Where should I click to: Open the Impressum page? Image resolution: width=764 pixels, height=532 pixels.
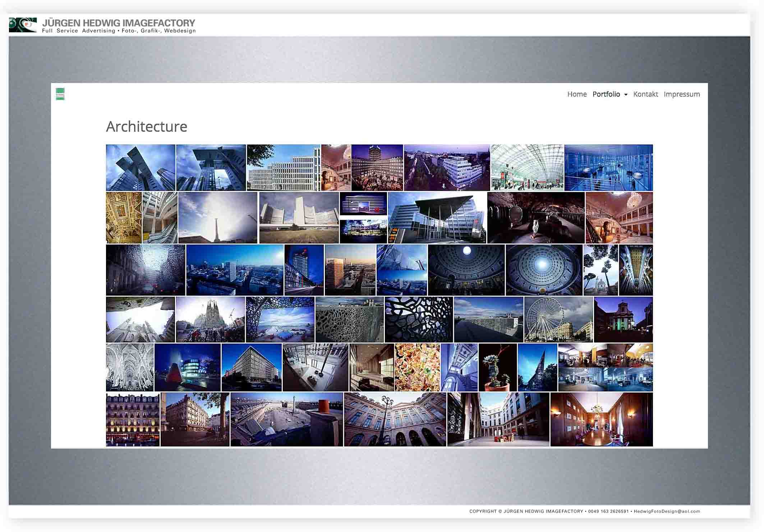[681, 94]
